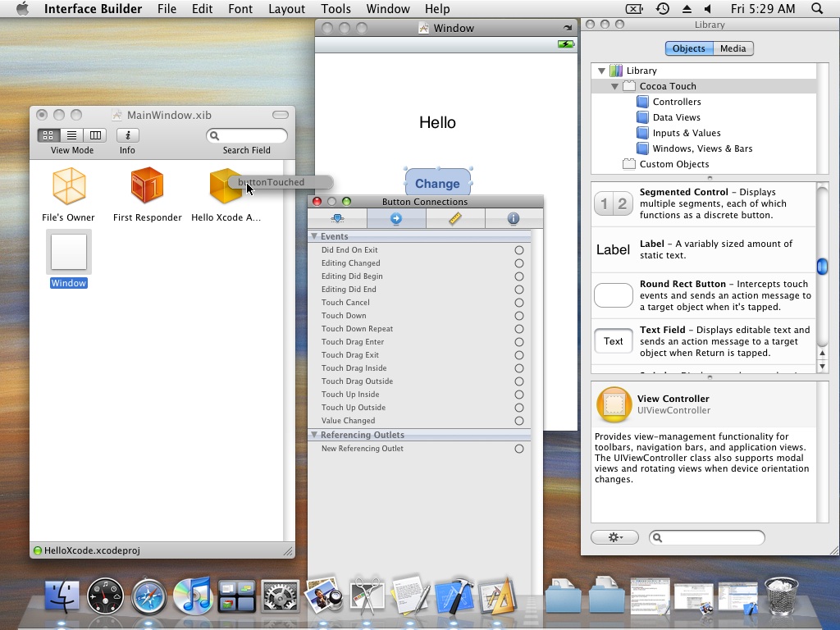Viewport: 840px width, 630px height.
Task: Open the Connections inspector tab
Action: coord(396,218)
